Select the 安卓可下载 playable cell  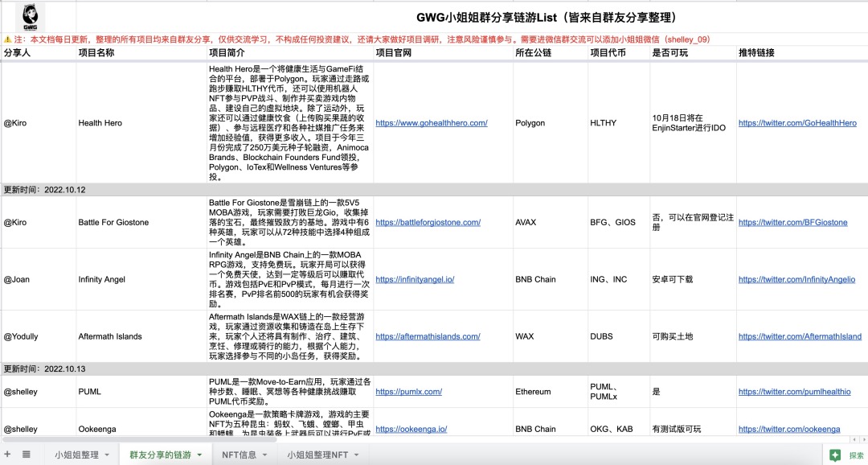693,279
